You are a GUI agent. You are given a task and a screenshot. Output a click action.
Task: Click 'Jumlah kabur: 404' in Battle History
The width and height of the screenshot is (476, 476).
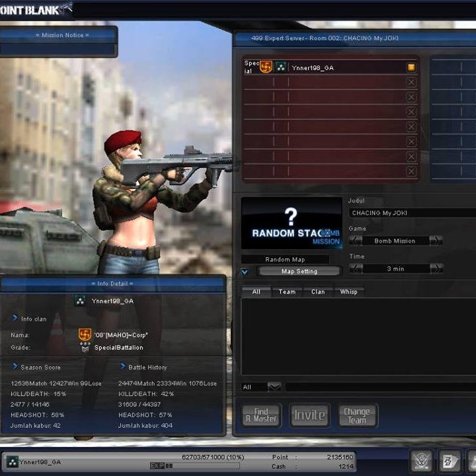[145, 425]
